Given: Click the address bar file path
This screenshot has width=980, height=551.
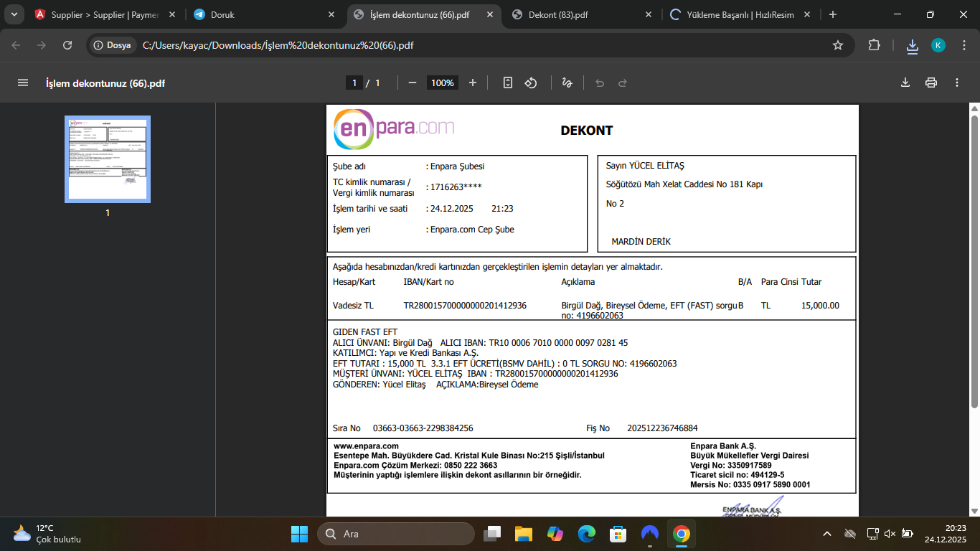Looking at the screenshot, I should click(x=278, y=45).
